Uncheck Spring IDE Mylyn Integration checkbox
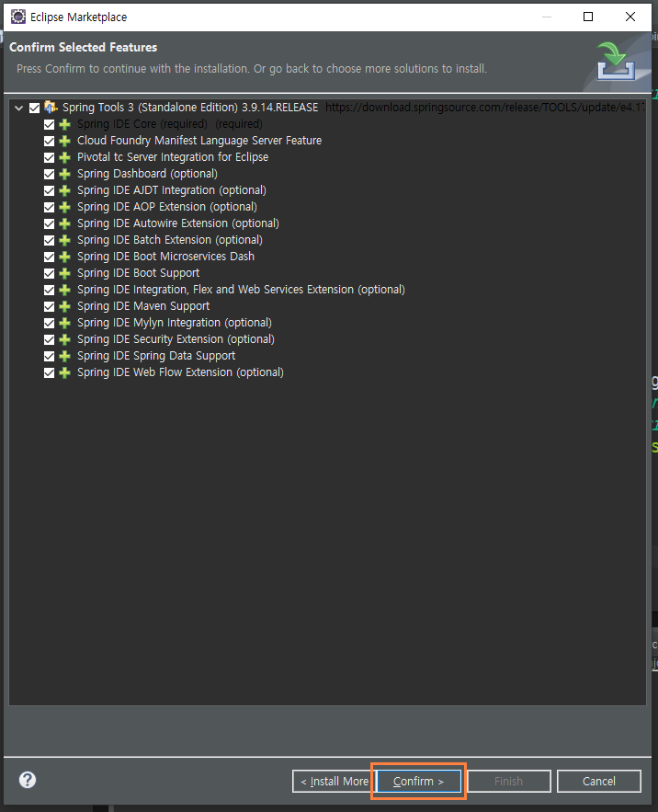 50,323
